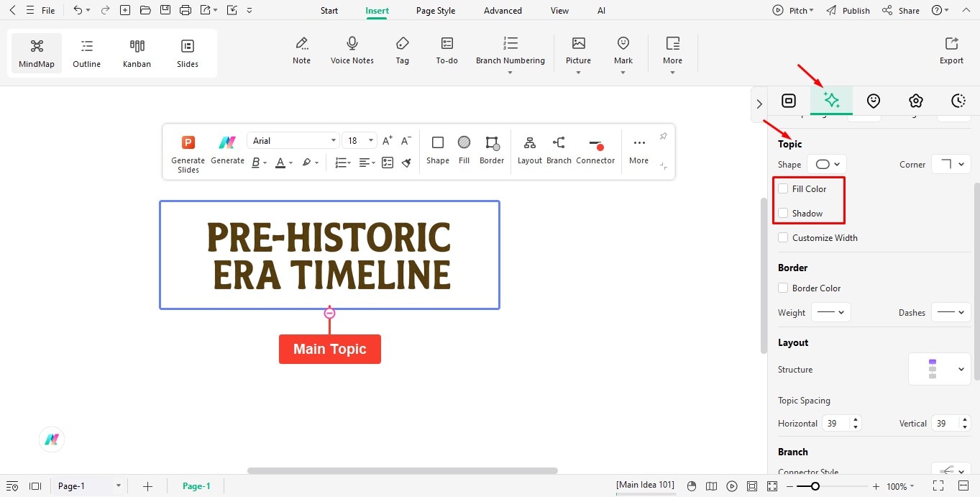The height and width of the screenshot is (497, 980).
Task: Open Fill option in floating toolbar
Action: pos(464,150)
